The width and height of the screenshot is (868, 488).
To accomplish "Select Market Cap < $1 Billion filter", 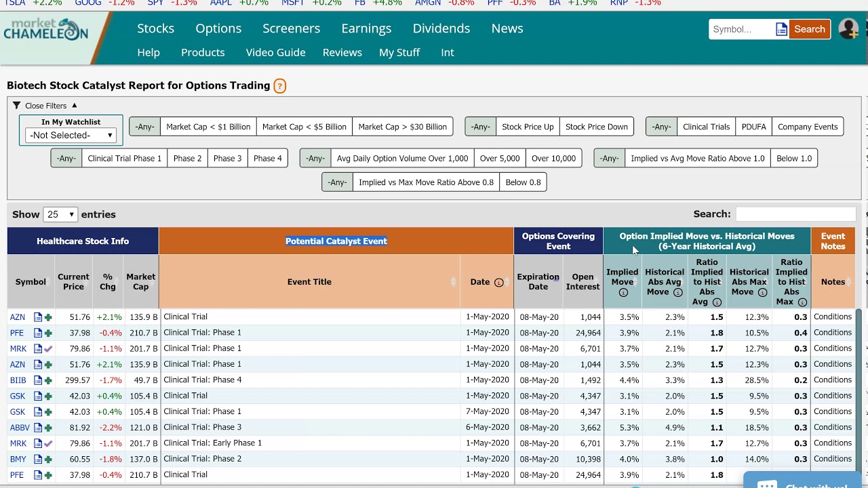I will pyautogui.click(x=208, y=127).
